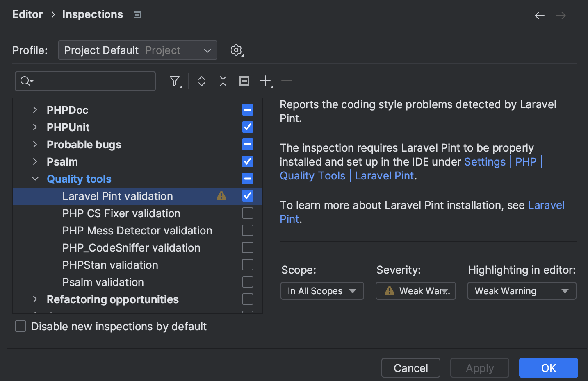Open profile gear settings icon
The width and height of the screenshot is (588, 381).
[x=237, y=50]
